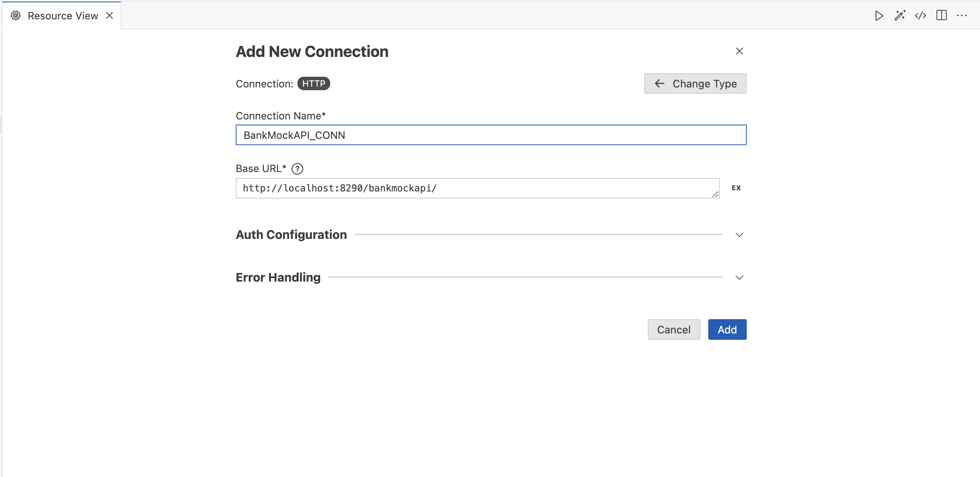Focus the Connection Name input field
The width and height of the screenshot is (980, 477).
(491, 135)
